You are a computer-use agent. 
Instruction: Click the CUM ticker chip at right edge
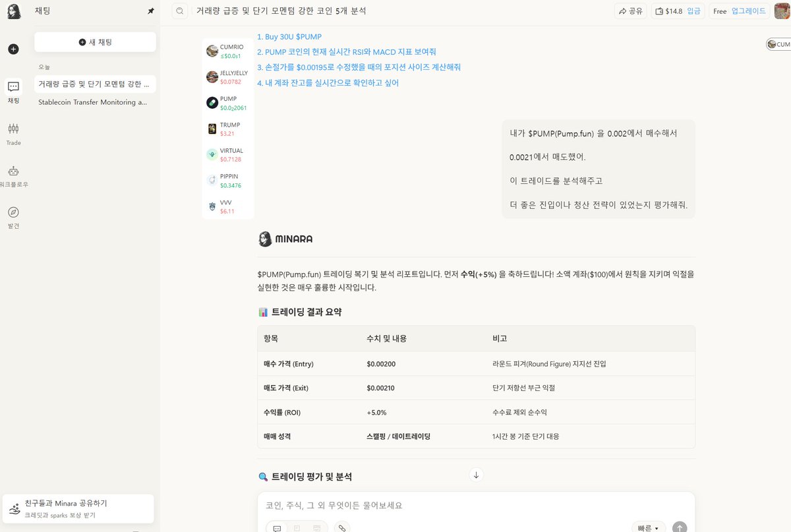pos(778,44)
